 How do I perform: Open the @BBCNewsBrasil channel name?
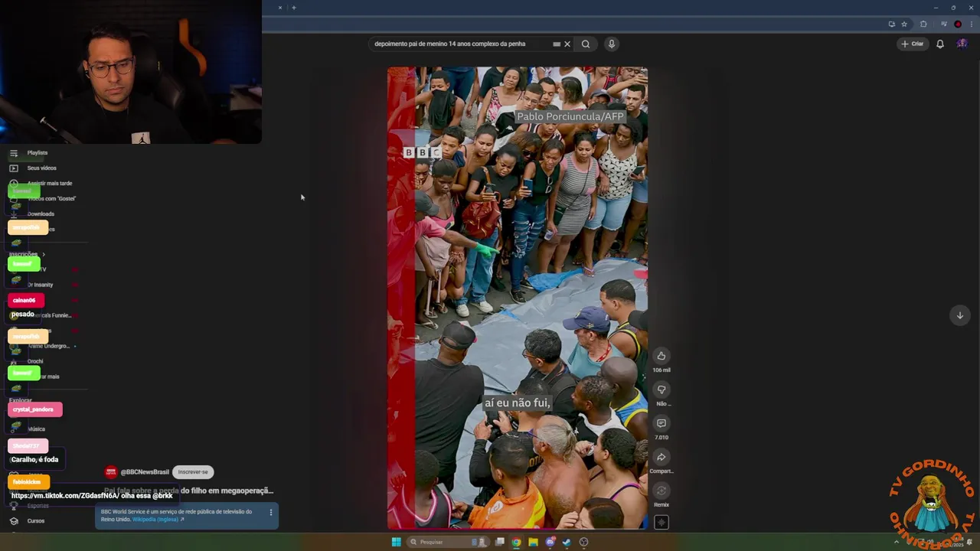coord(145,472)
